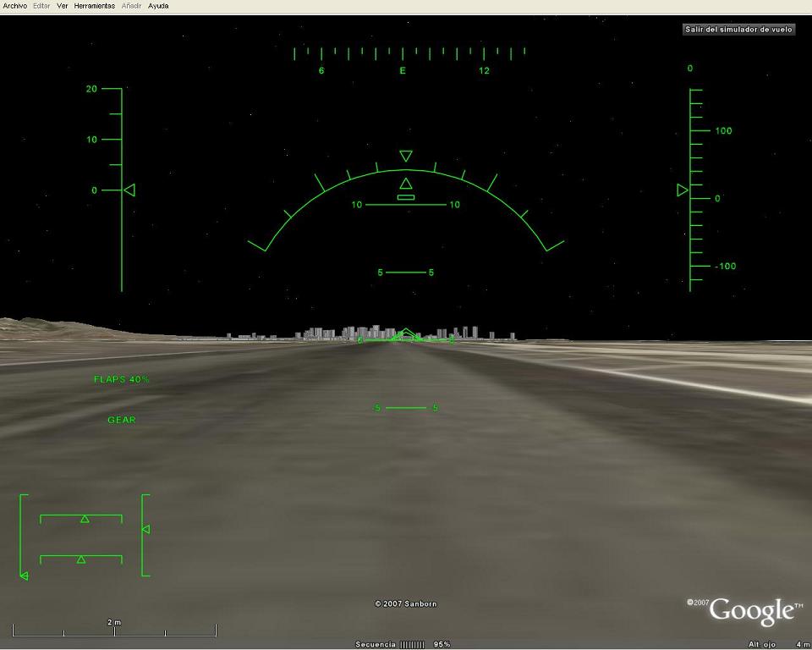This screenshot has height=650, width=812.
Task: Open the Herramientas menu
Action: [95, 6]
